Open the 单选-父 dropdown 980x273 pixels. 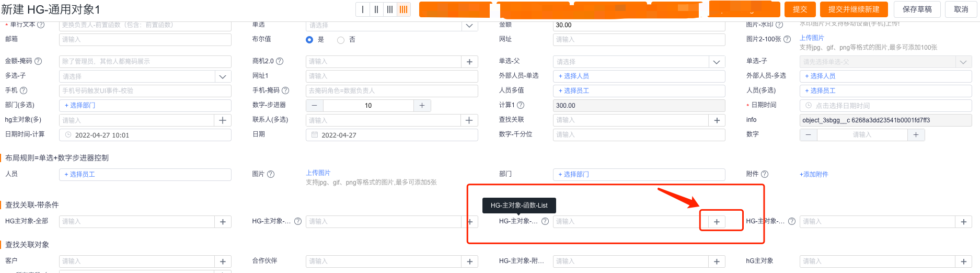[x=717, y=62]
